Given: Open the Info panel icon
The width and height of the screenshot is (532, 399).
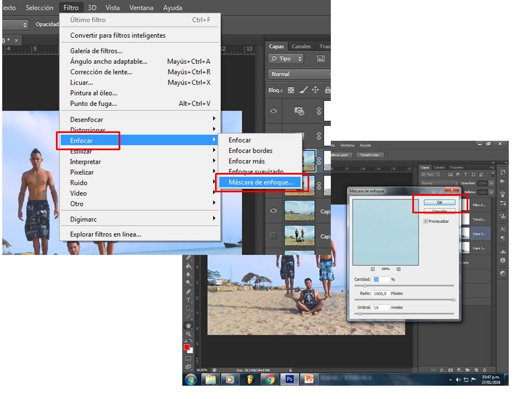Looking at the screenshot, I should 503,260.
